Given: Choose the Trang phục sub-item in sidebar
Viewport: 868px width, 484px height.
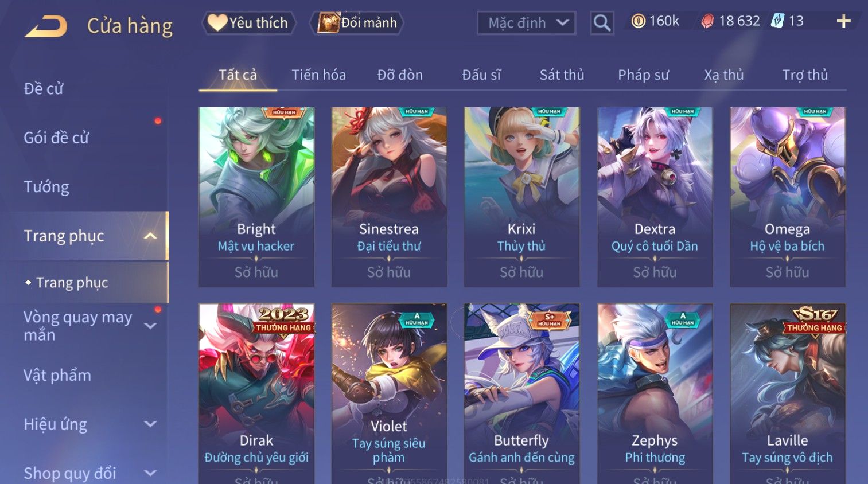Looking at the screenshot, I should pos(72,283).
